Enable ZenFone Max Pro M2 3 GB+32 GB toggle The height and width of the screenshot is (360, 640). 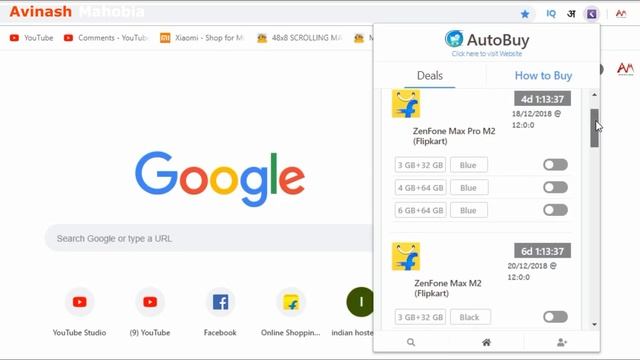555,165
